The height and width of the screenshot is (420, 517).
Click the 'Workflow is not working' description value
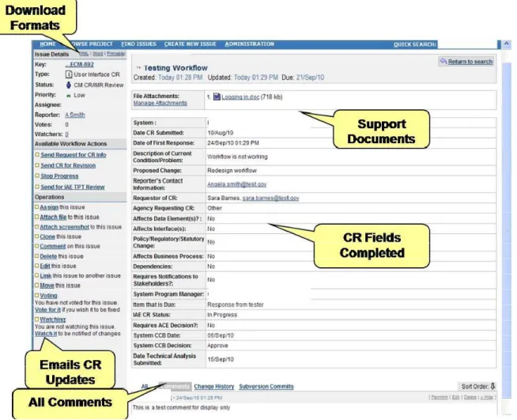coord(237,157)
